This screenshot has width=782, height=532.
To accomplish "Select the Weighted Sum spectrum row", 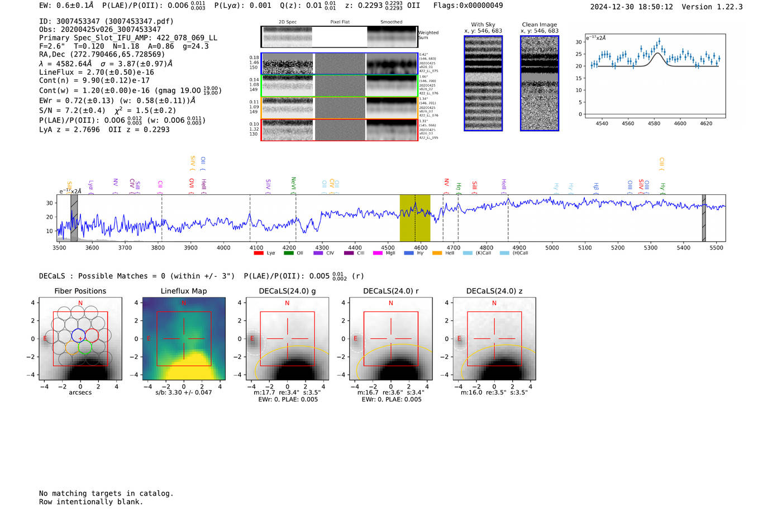I will [x=340, y=36].
